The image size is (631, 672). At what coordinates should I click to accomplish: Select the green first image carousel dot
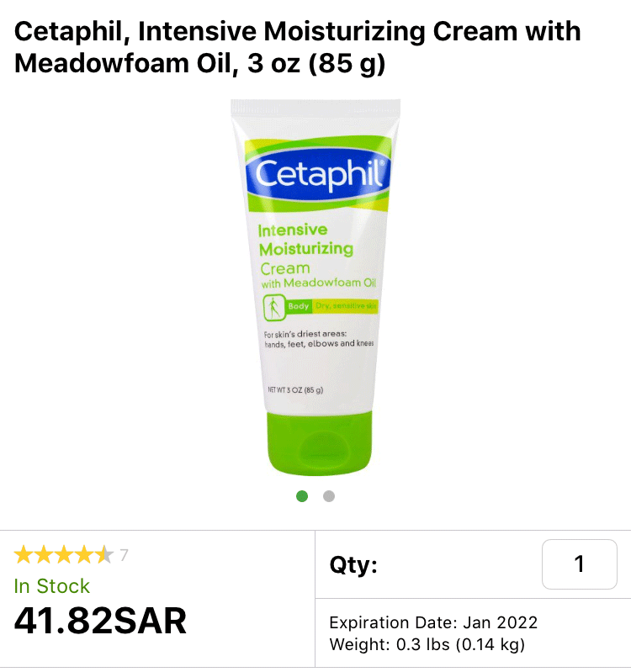[302, 496]
